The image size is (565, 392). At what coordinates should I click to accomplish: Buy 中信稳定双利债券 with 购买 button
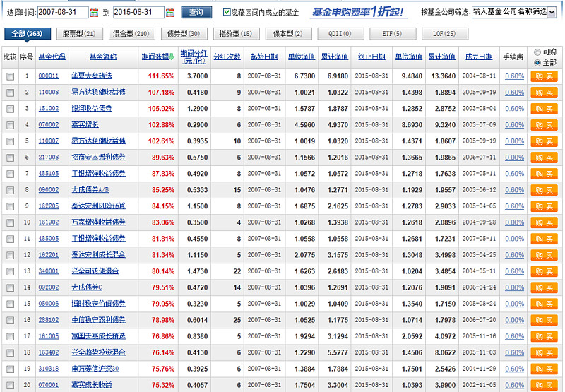(544, 320)
